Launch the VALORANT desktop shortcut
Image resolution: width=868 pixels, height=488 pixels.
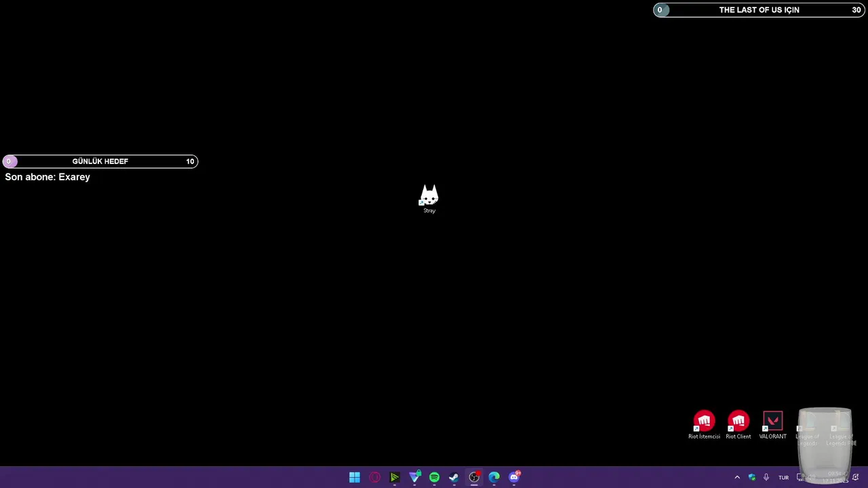(x=772, y=425)
